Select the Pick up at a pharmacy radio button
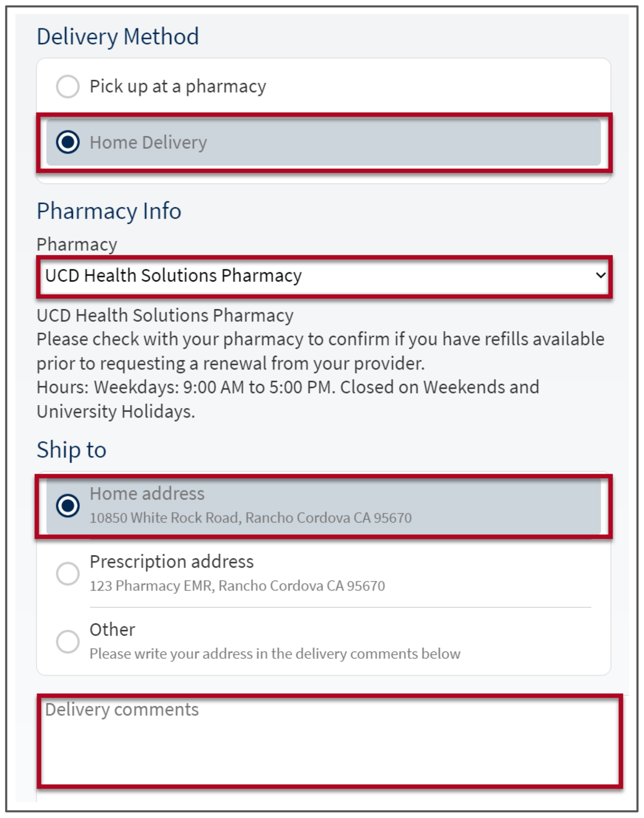 [67, 86]
